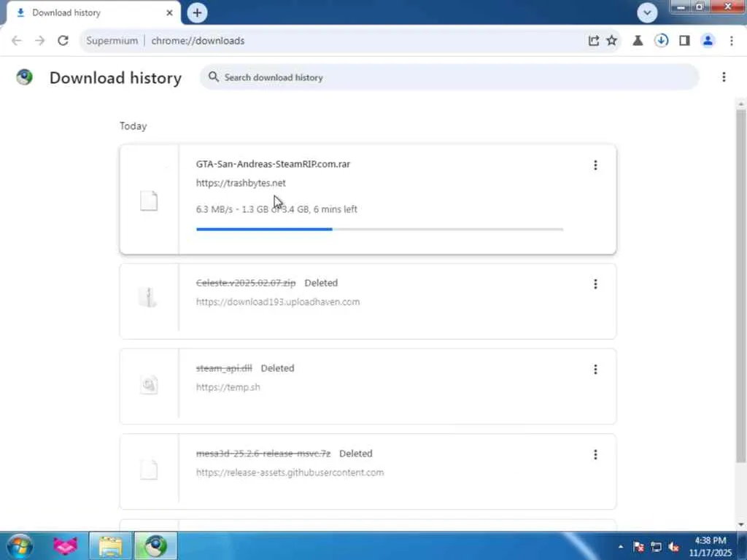Click the GTA-San-Andreas-SteamRIP.com.rar file name

pyautogui.click(x=273, y=164)
